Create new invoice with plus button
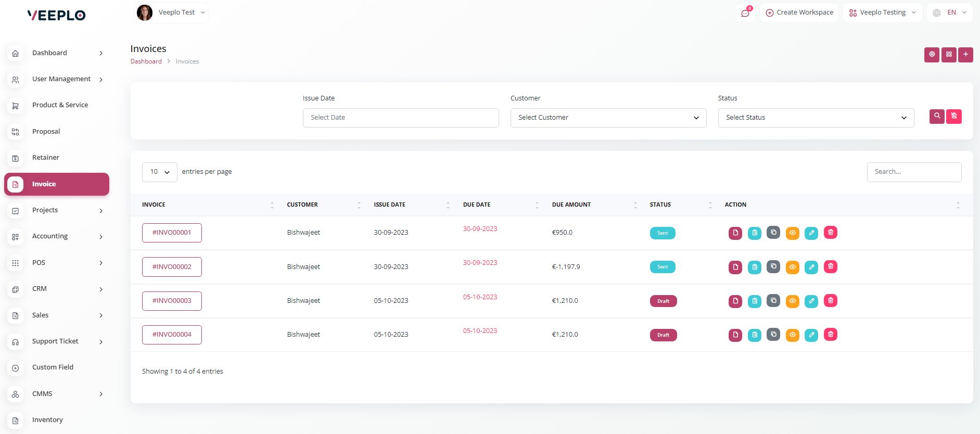Image resolution: width=980 pixels, height=434 pixels. pos(965,55)
